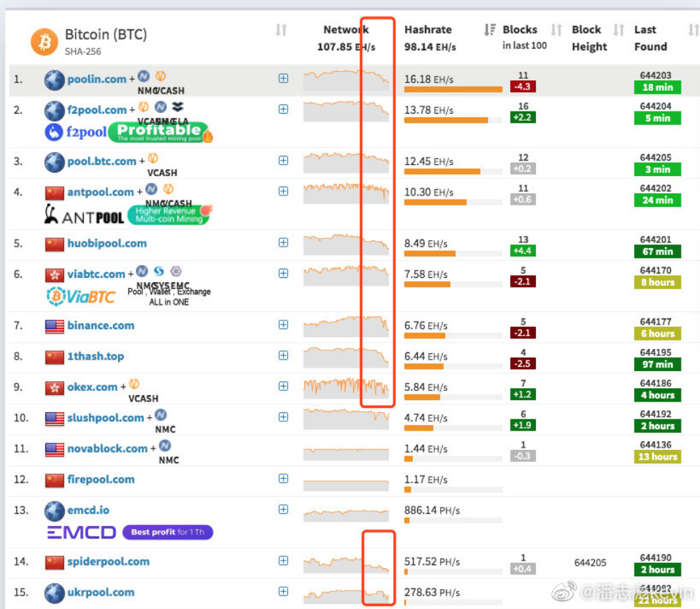700x609 pixels.
Task: Click the dark ELA coin icon beside f2pool.com
Action: click(x=178, y=107)
